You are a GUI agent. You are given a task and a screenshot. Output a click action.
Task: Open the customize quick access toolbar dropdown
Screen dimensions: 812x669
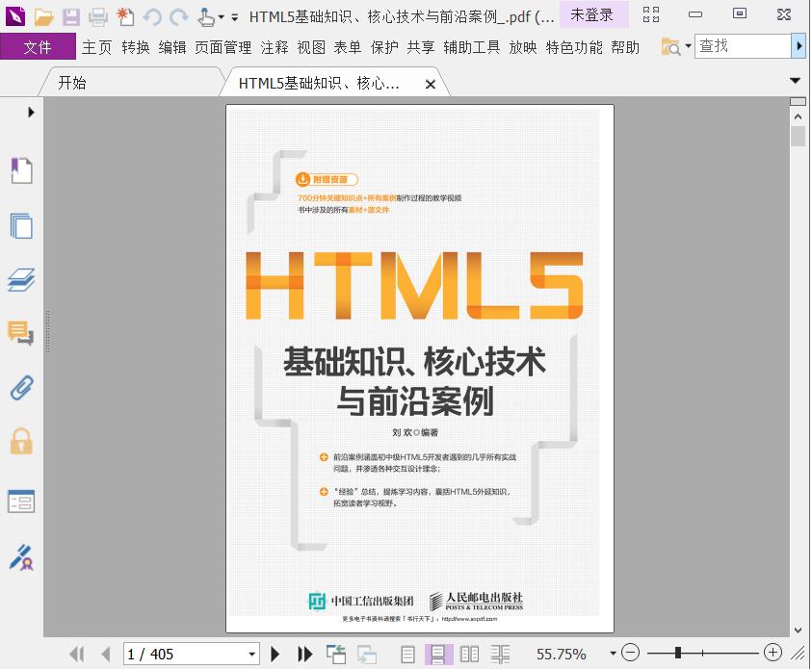[235, 17]
